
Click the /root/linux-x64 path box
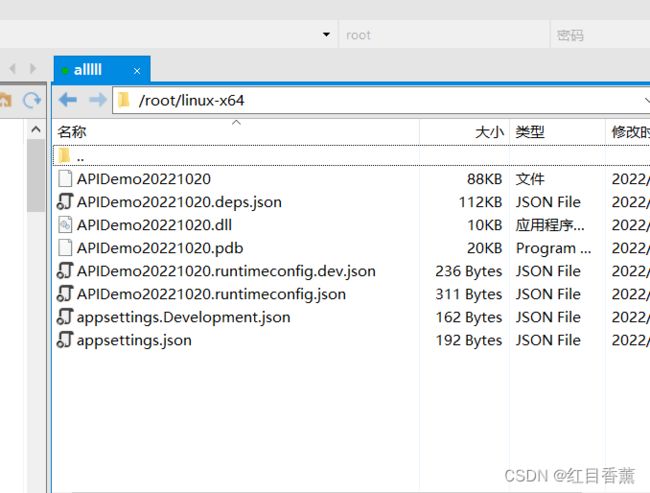[381, 100]
